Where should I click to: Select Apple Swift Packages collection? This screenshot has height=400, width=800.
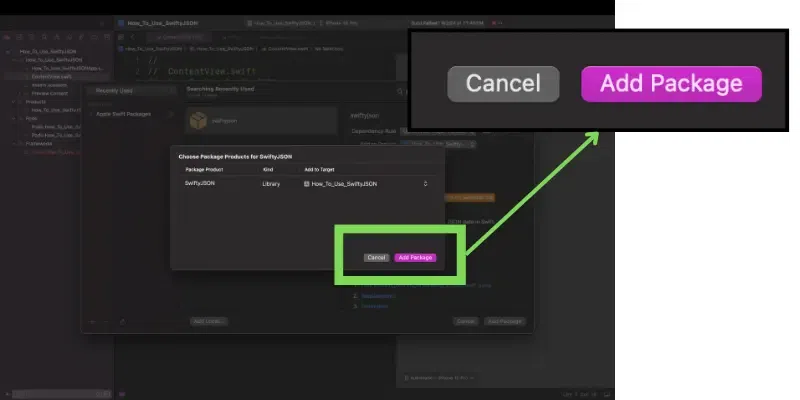coord(123,114)
